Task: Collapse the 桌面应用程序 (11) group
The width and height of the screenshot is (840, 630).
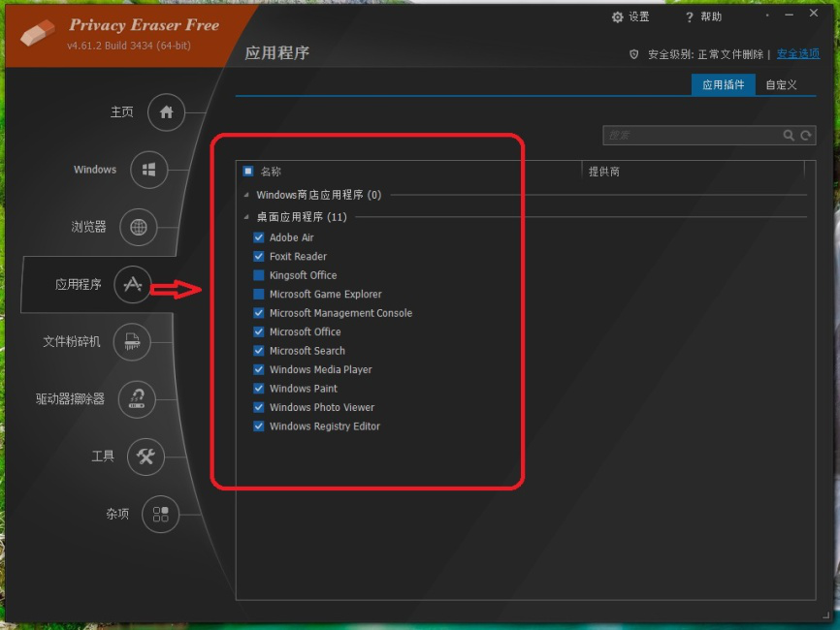Action: coord(246,217)
